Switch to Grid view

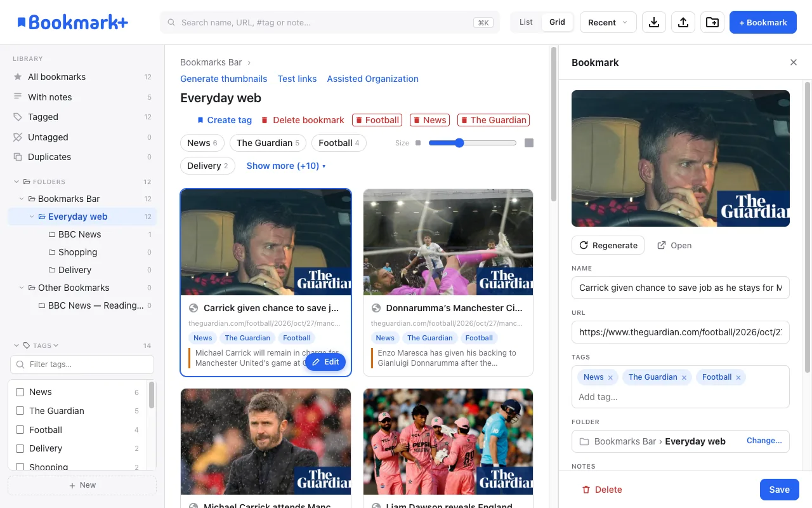click(x=557, y=22)
